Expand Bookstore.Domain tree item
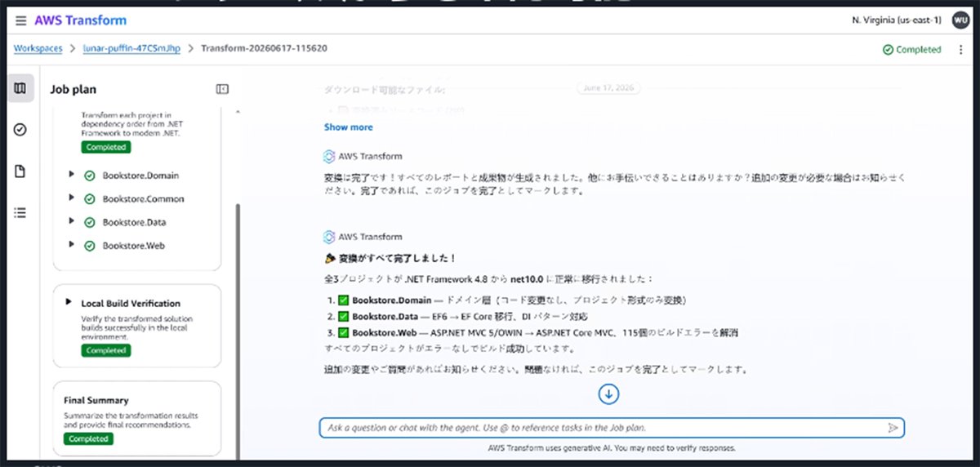980x467 pixels. 72,175
